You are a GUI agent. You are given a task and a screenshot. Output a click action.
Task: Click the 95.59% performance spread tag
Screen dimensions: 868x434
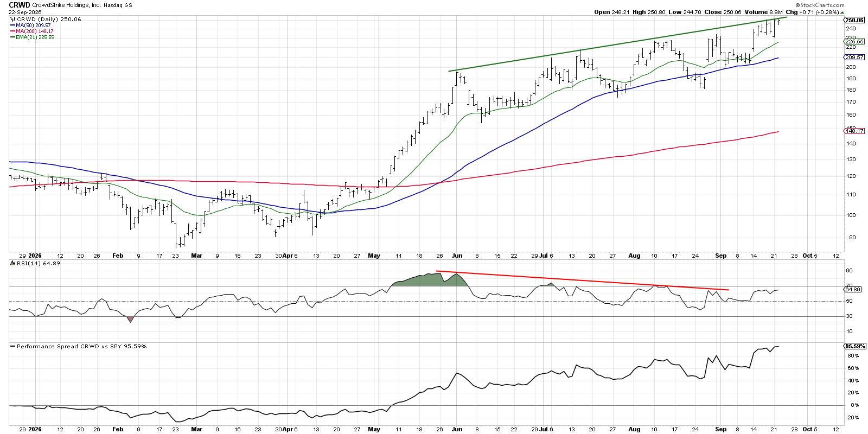click(855, 346)
